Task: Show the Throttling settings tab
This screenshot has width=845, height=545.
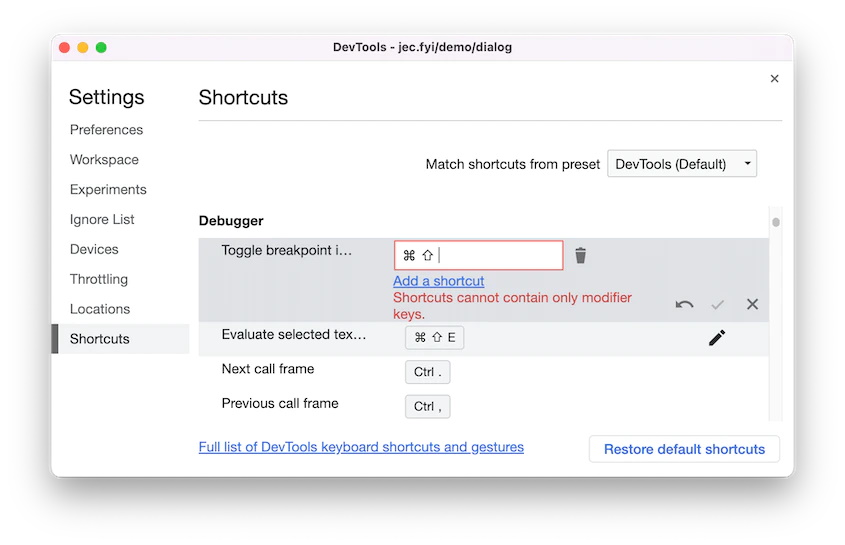Action: [x=99, y=280]
